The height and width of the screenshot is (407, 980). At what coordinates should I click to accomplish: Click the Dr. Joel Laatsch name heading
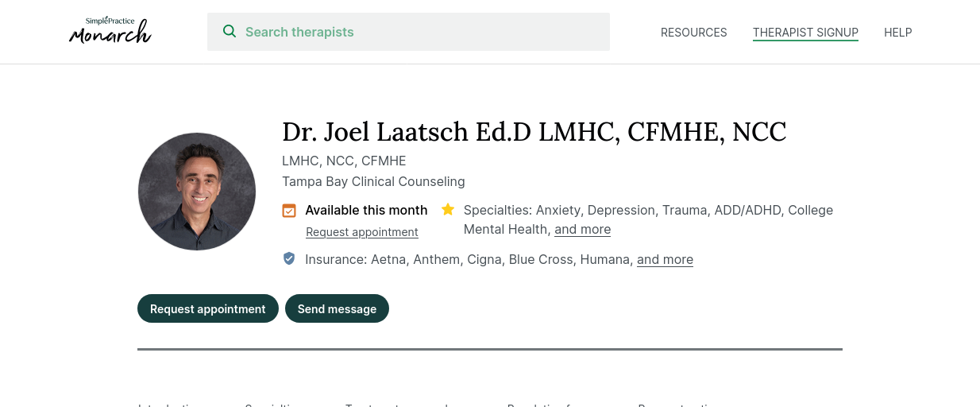click(x=534, y=132)
